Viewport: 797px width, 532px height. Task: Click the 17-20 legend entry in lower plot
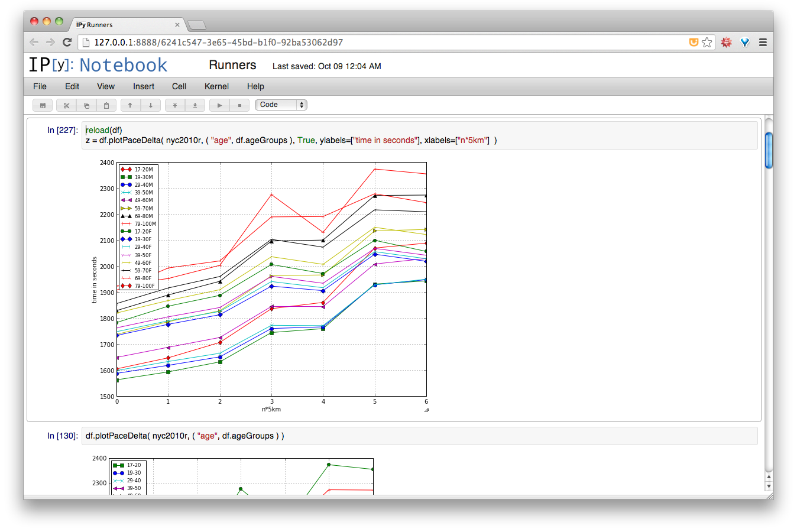pos(127,465)
